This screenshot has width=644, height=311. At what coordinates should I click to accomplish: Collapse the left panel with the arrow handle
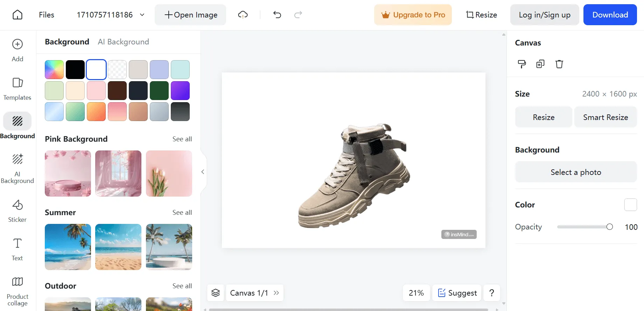click(203, 172)
